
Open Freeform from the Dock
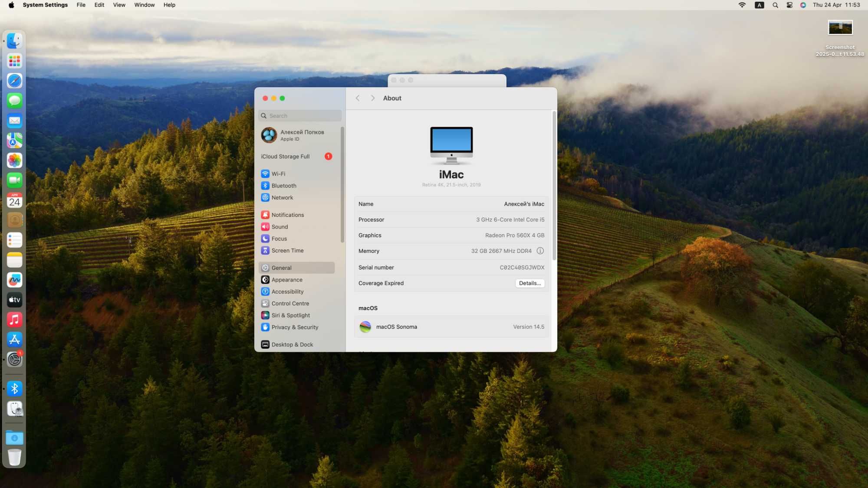coord(14,280)
